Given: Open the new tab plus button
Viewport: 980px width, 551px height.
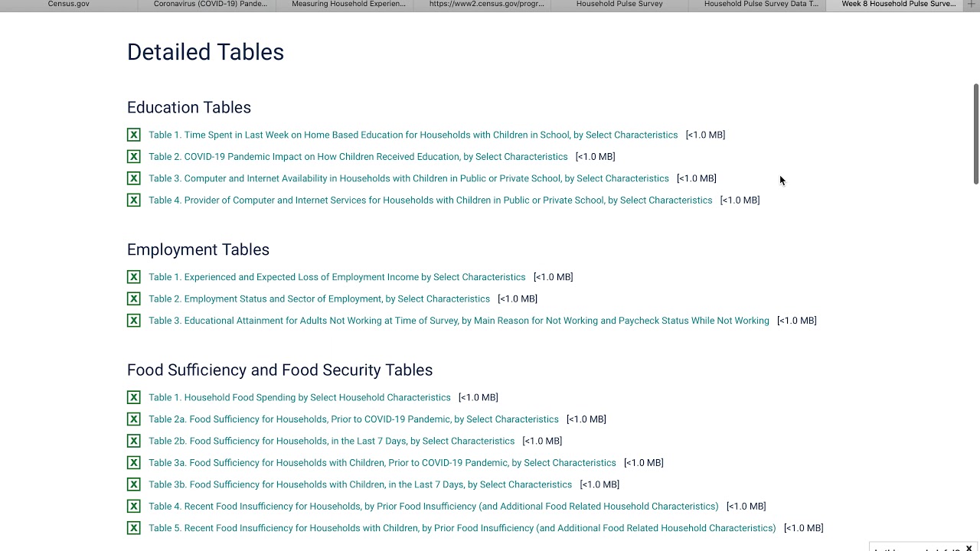Looking at the screenshot, I should [972, 4].
